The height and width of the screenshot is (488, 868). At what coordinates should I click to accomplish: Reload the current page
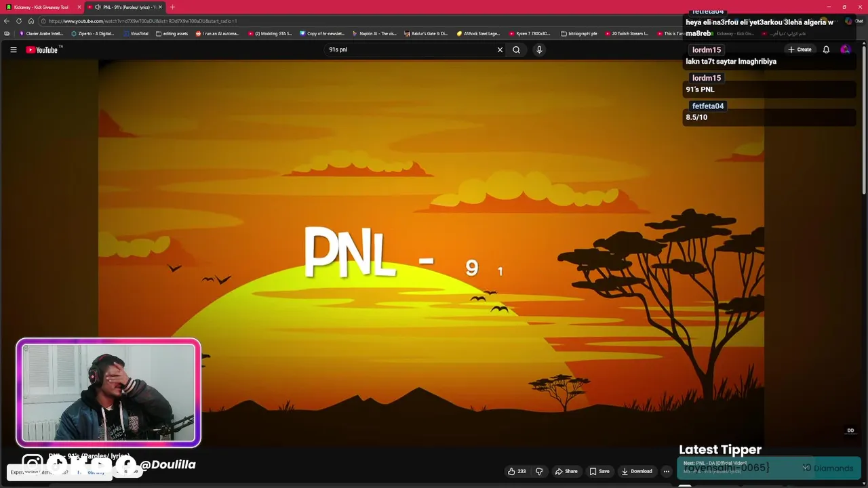click(19, 21)
